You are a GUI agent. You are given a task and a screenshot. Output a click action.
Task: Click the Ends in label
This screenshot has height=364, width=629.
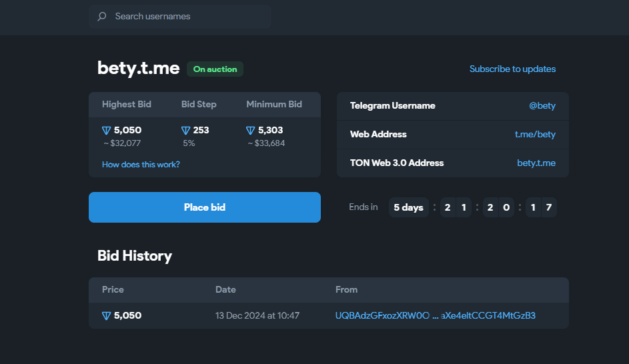click(363, 207)
